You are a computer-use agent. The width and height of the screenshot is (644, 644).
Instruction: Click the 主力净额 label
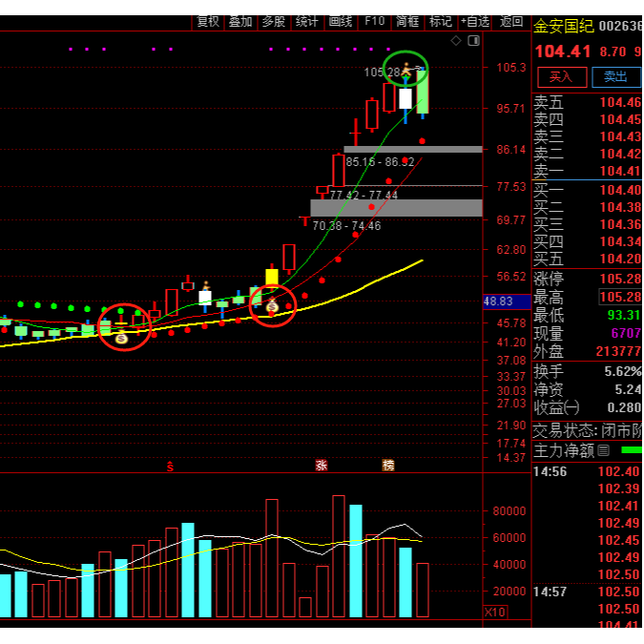point(564,451)
